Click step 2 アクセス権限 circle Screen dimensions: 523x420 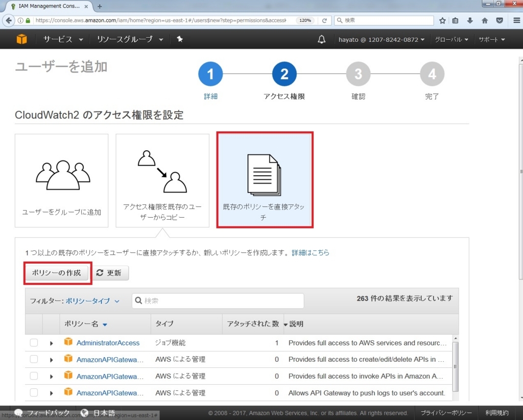pos(284,74)
